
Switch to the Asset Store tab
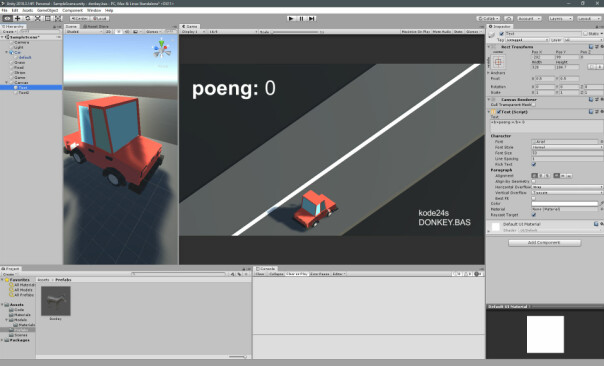[x=96, y=27]
